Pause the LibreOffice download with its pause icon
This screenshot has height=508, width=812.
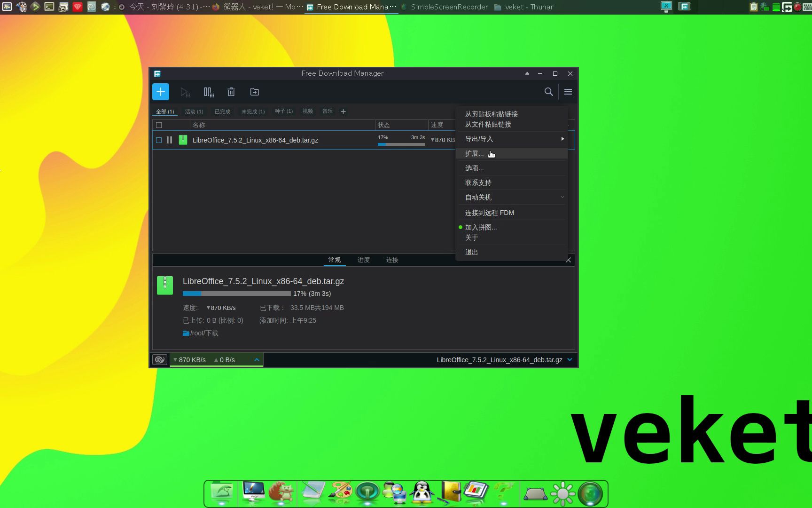pyautogui.click(x=169, y=140)
